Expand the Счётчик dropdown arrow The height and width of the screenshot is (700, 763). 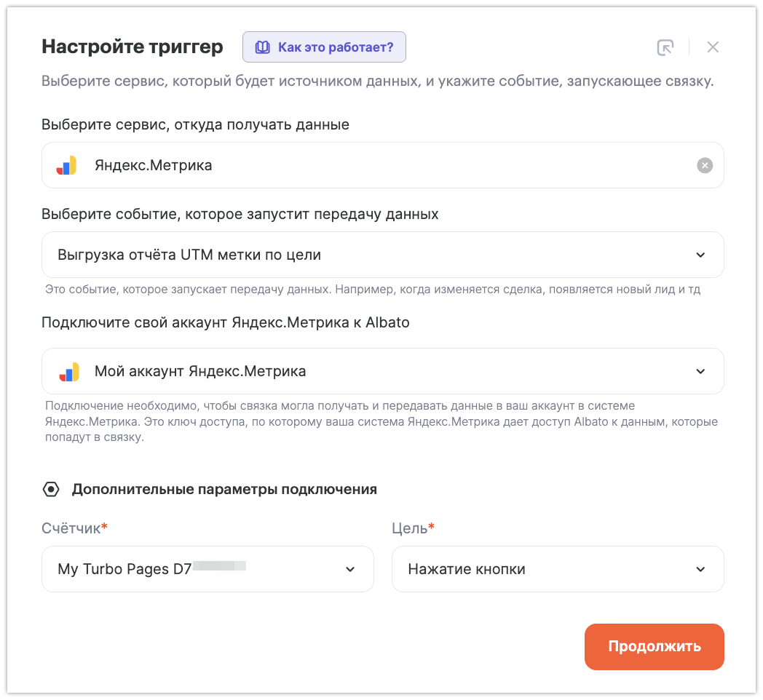(350, 569)
